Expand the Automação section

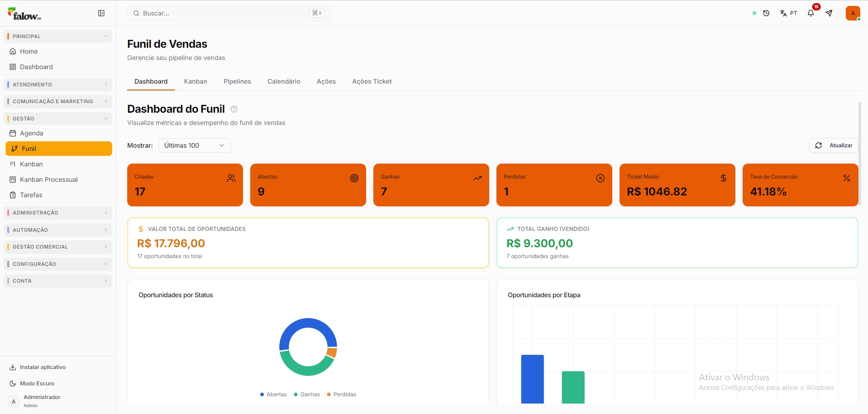58,230
